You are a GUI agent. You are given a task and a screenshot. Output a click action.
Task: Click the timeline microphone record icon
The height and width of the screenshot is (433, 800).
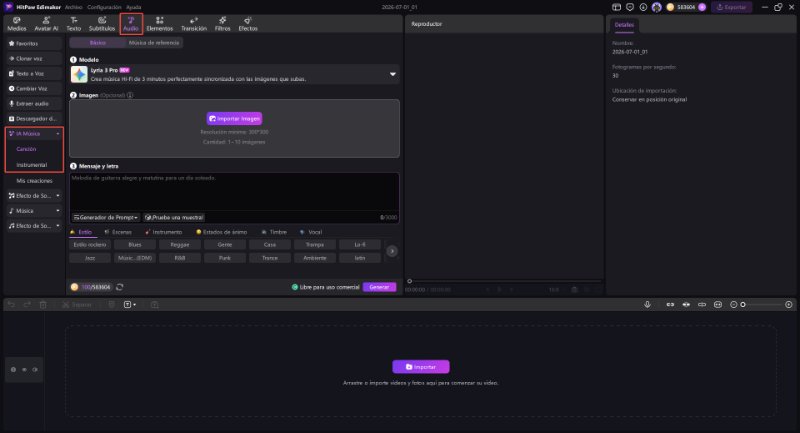(647, 304)
